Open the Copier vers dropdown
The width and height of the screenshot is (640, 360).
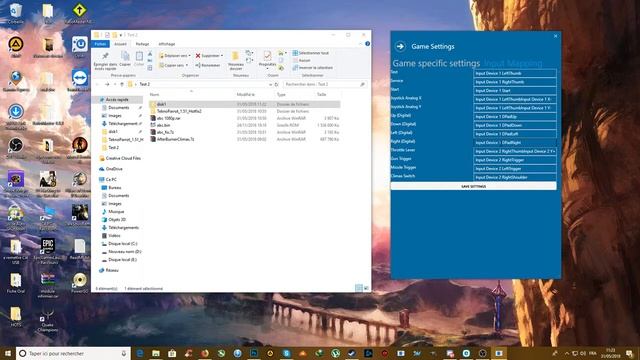(x=173, y=65)
